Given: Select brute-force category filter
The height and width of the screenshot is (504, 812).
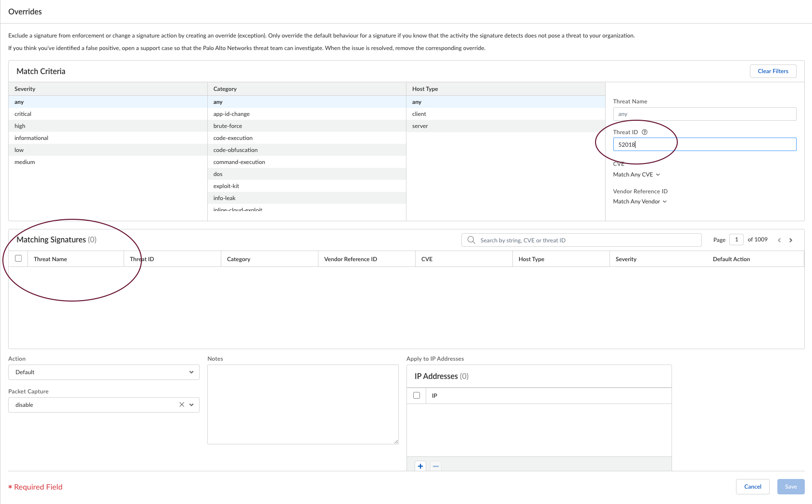Looking at the screenshot, I should coord(228,126).
